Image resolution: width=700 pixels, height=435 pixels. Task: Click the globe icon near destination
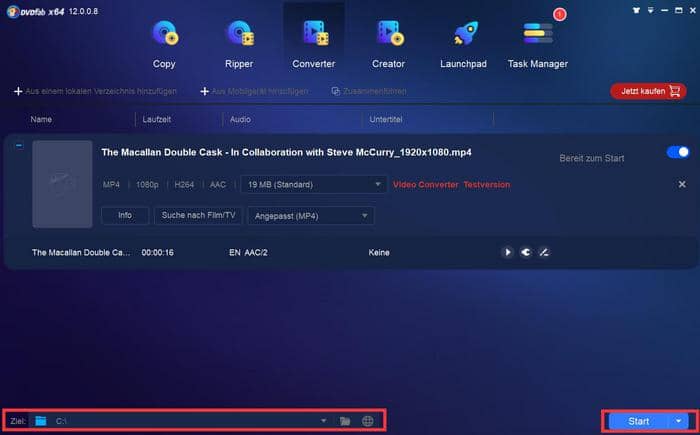coord(367,421)
